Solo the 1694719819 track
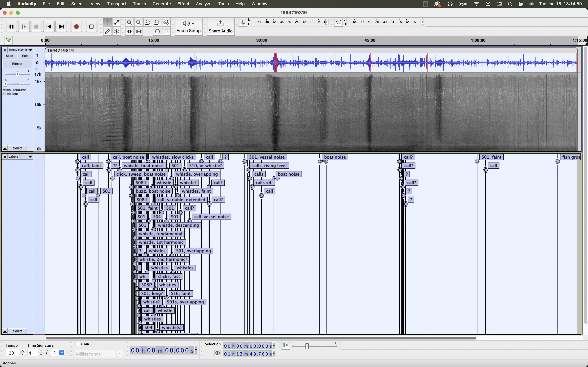The height and width of the screenshot is (367, 588). point(25,56)
